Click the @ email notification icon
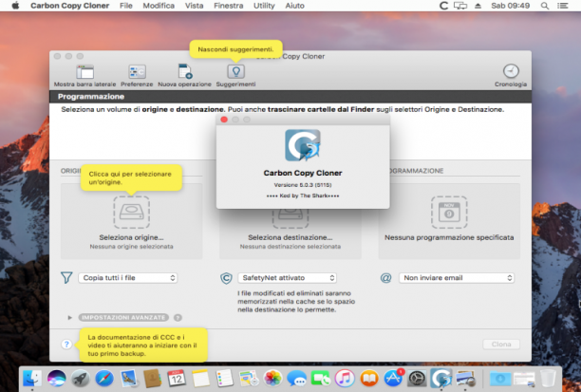The height and width of the screenshot is (392, 581). click(x=385, y=278)
